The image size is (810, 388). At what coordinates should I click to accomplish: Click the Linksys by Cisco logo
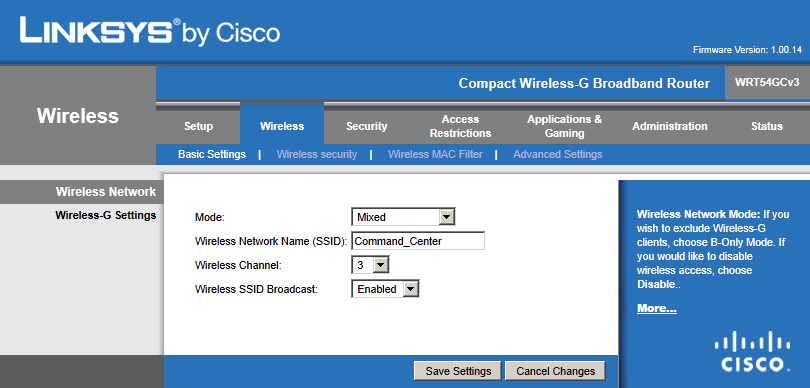click(150, 31)
